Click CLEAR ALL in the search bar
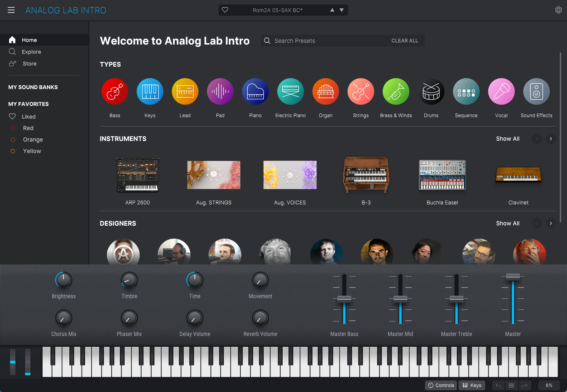Screen dimensions: 567x392 pyautogui.click(x=405, y=41)
